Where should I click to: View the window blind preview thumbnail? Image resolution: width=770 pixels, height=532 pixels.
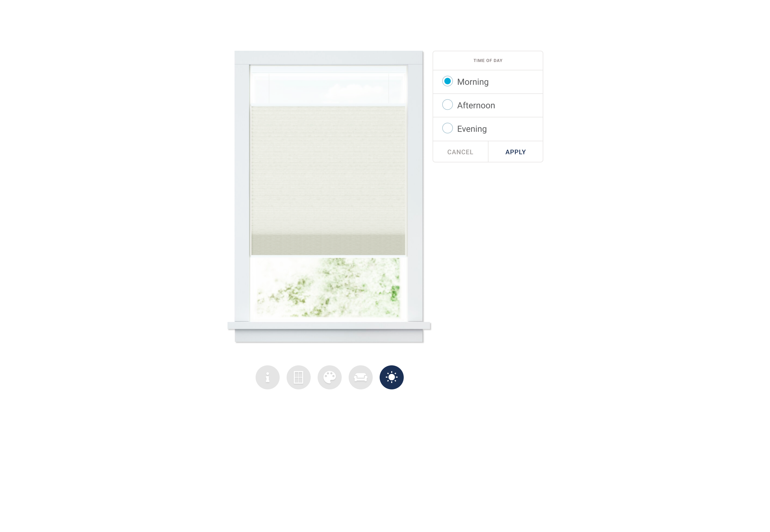(x=329, y=197)
